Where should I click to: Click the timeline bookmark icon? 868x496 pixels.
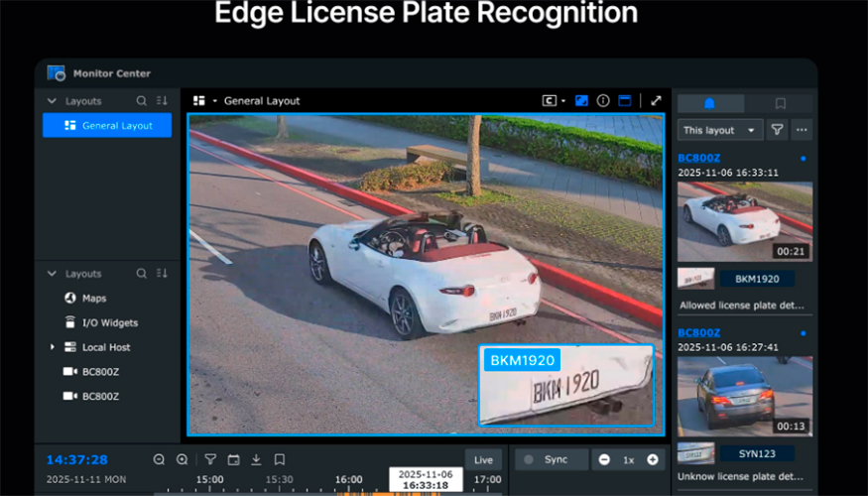pos(280,459)
